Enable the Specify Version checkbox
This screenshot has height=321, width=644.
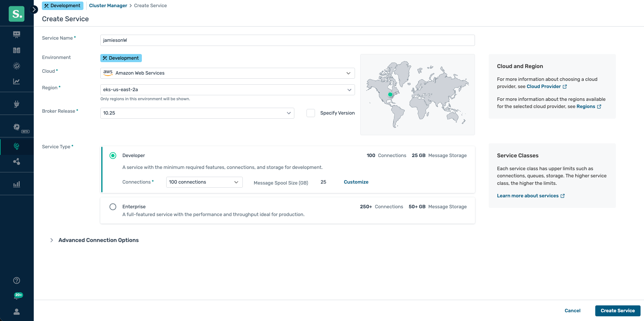point(311,113)
